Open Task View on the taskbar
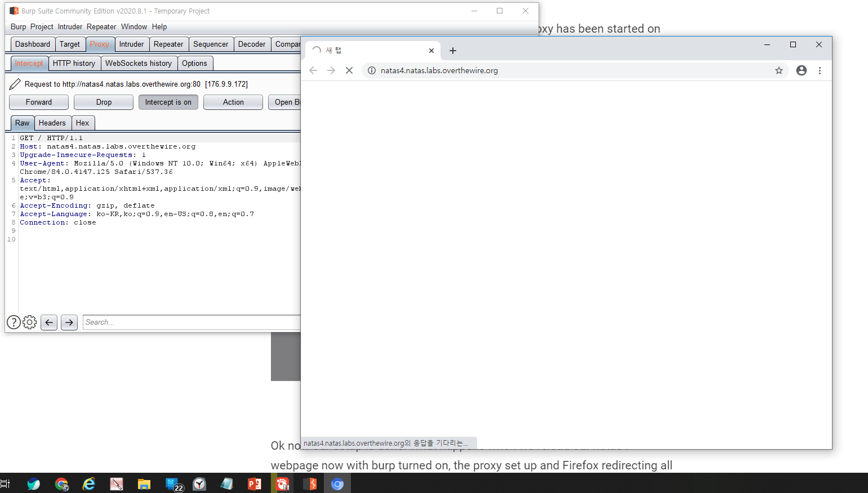868x493 pixels. (x=5, y=483)
